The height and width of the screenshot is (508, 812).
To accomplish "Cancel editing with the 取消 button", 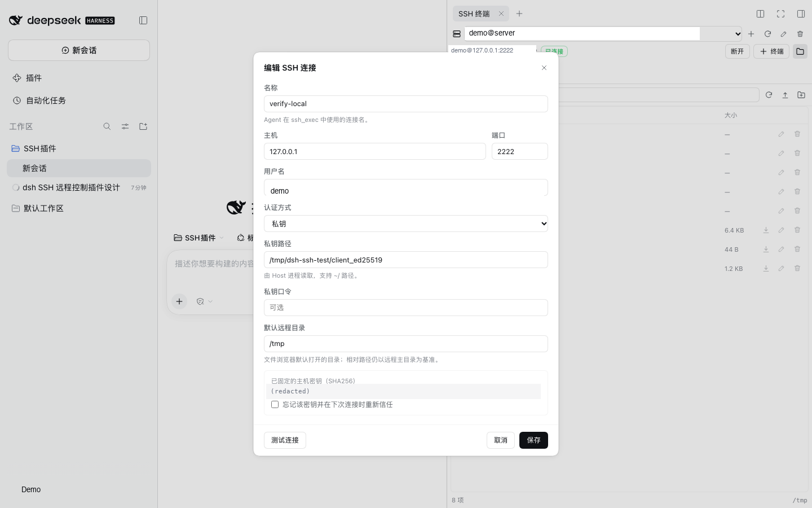I will click(x=501, y=440).
